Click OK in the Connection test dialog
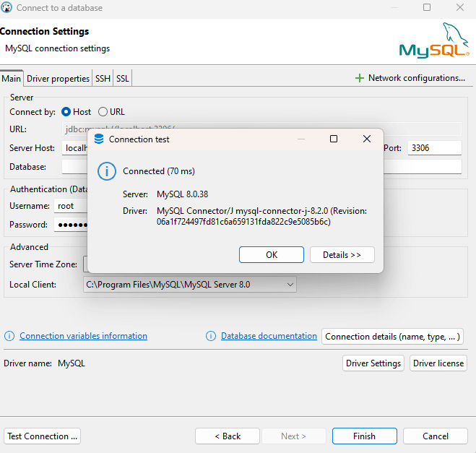The height and width of the screenshot is (453, 476). pyautogui.click(x=272, y=255)
